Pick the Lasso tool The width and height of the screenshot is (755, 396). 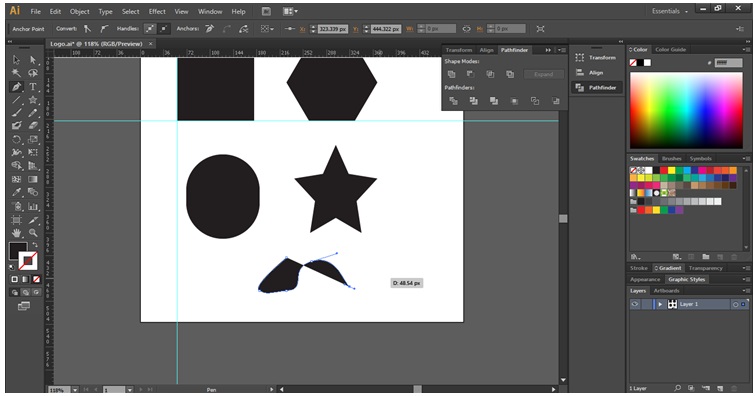33,73
